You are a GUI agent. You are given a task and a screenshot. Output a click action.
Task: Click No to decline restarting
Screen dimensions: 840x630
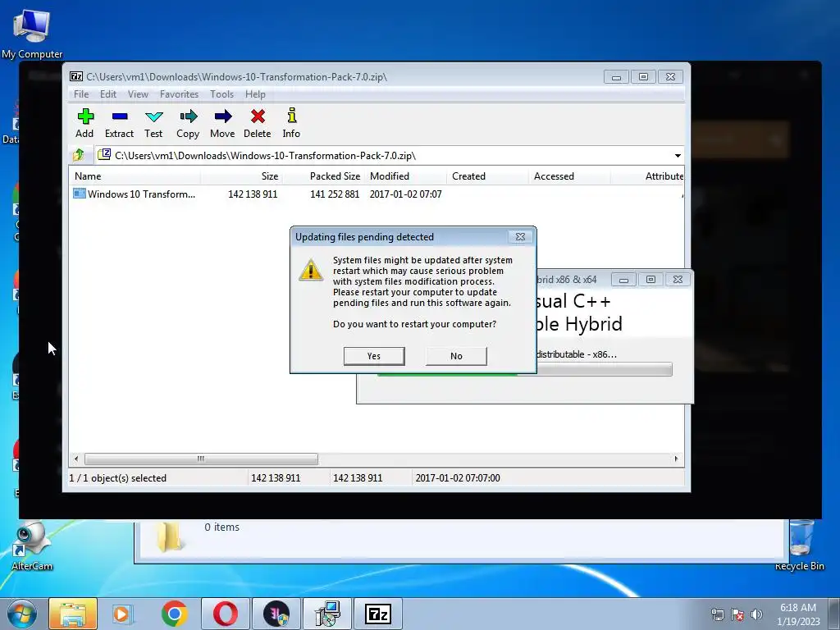tap(456, 356)
